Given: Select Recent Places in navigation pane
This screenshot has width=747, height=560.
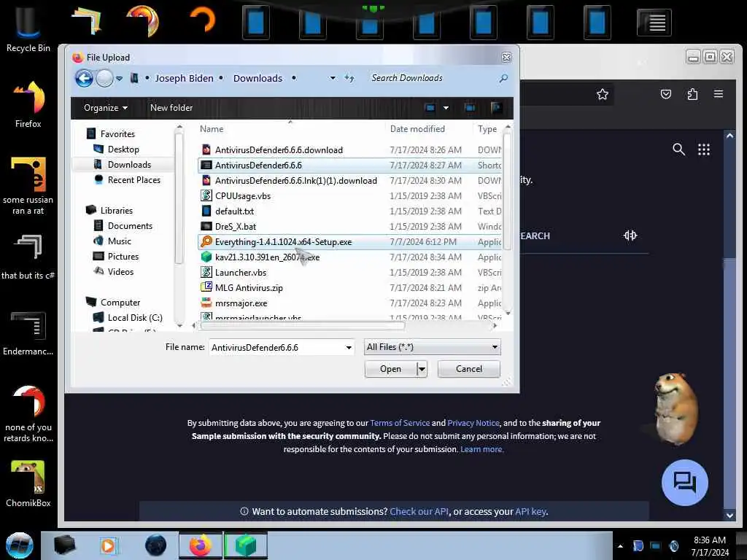Looking at the screenshot, I should (134, 179).
